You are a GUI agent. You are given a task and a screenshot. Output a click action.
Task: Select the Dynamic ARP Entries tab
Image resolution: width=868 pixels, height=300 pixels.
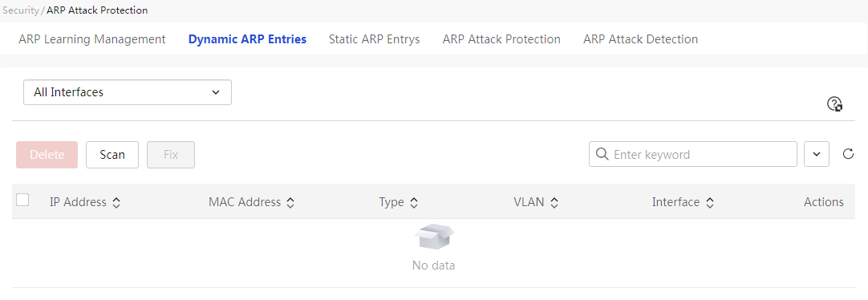[247, 39]
